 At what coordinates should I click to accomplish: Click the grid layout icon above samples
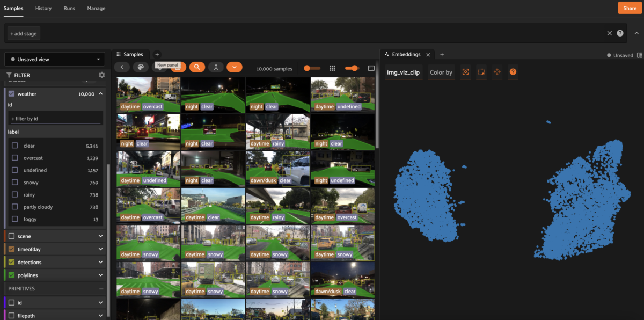coord(332,68)
